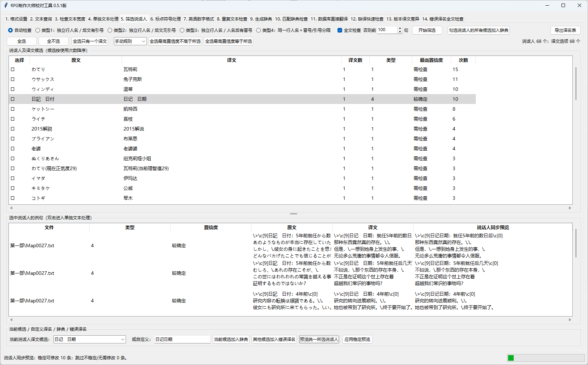Viewport: 588px width, 365px height.
Task: Click the 应用稳定预览 button
Action: point(357,340)
